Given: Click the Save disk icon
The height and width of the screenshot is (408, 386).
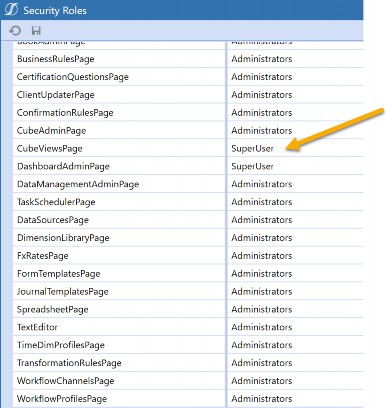Looking at the screenshot, I should [36, 31].
